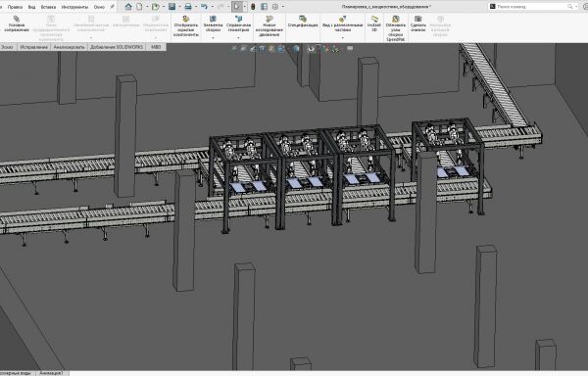Click Сделать снимок tool
The width and height of the screenshot is (588, 376).
point(418,23)
